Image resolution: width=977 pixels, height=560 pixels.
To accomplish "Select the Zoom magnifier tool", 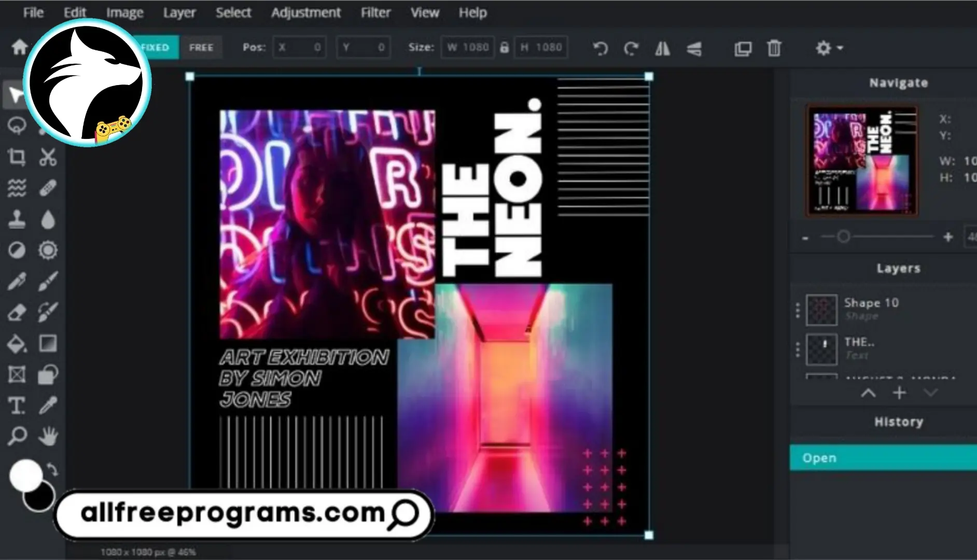I will click(x=17, y=436).
